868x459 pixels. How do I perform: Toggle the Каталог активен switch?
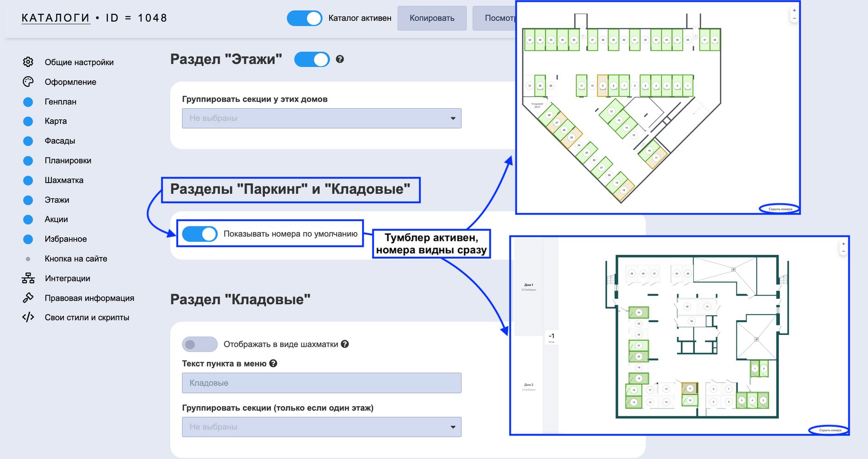(x=304, y=18)
